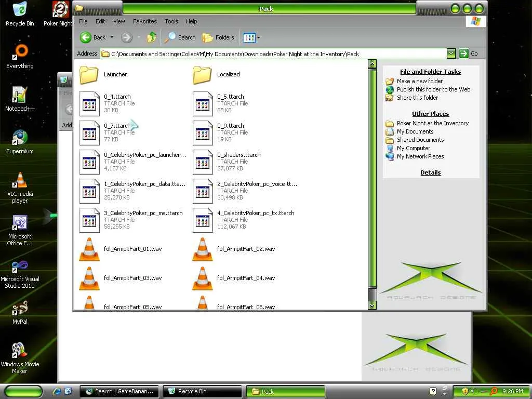Click fol_ArmpitFart_06.wav file name
This screenshot has height=399, width=532.
246,307
